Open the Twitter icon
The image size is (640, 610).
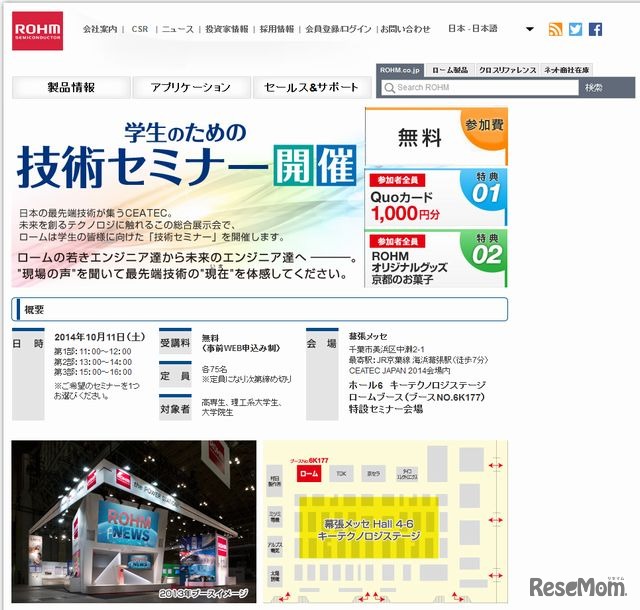click(575, 29)
